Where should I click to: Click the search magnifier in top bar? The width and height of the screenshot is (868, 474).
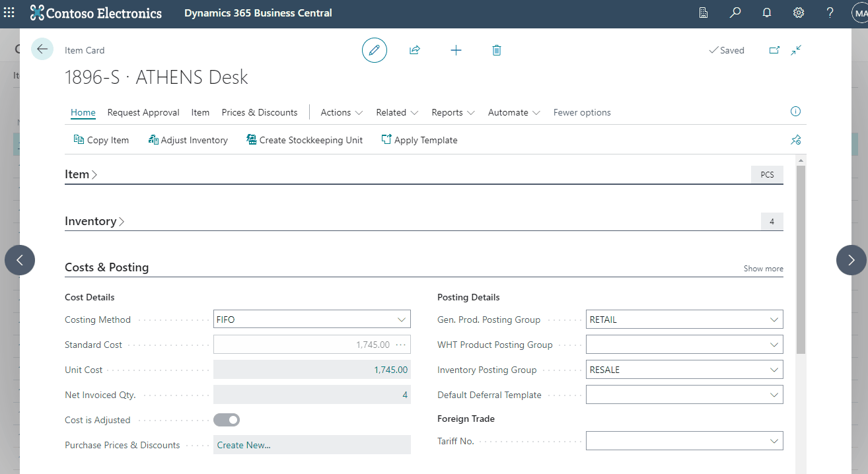pos(735,13)
